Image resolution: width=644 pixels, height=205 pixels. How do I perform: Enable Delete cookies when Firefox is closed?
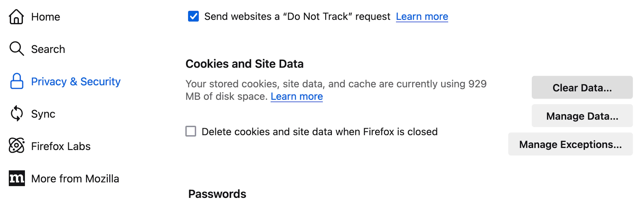point(190,131)
